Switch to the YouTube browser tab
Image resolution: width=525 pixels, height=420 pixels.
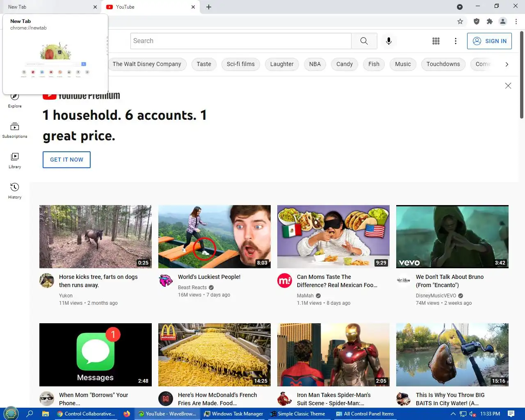coord(150,7)
